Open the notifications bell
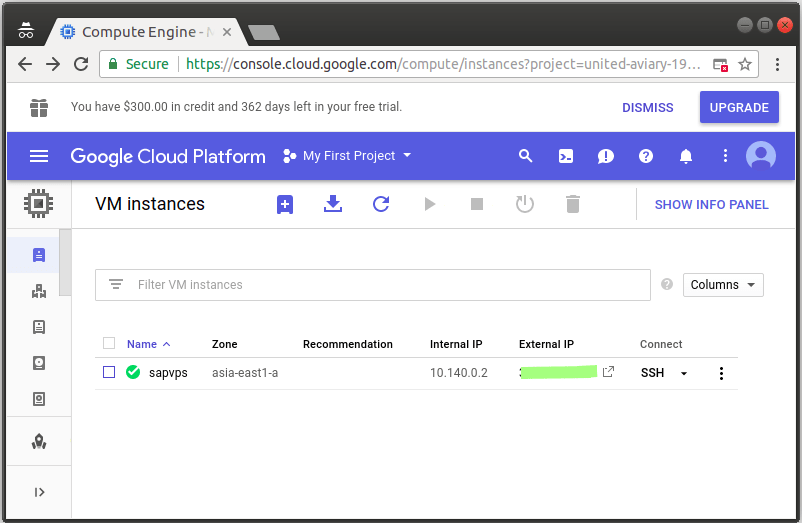 [x=686, y=156]
